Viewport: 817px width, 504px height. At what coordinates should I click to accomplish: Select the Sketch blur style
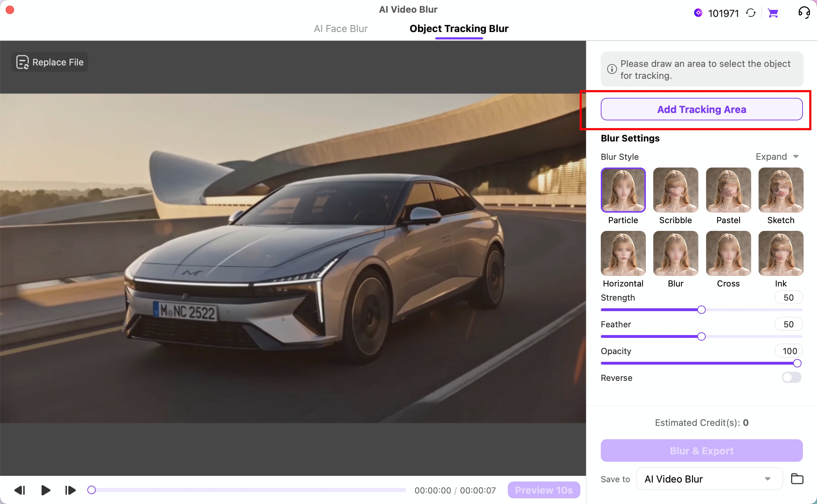tap(781, 190)
